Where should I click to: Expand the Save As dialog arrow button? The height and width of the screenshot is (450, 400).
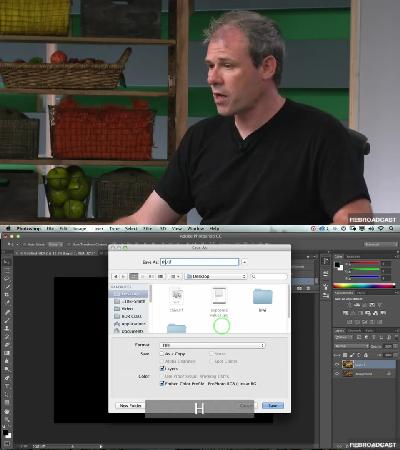click(x=244, y=262)
